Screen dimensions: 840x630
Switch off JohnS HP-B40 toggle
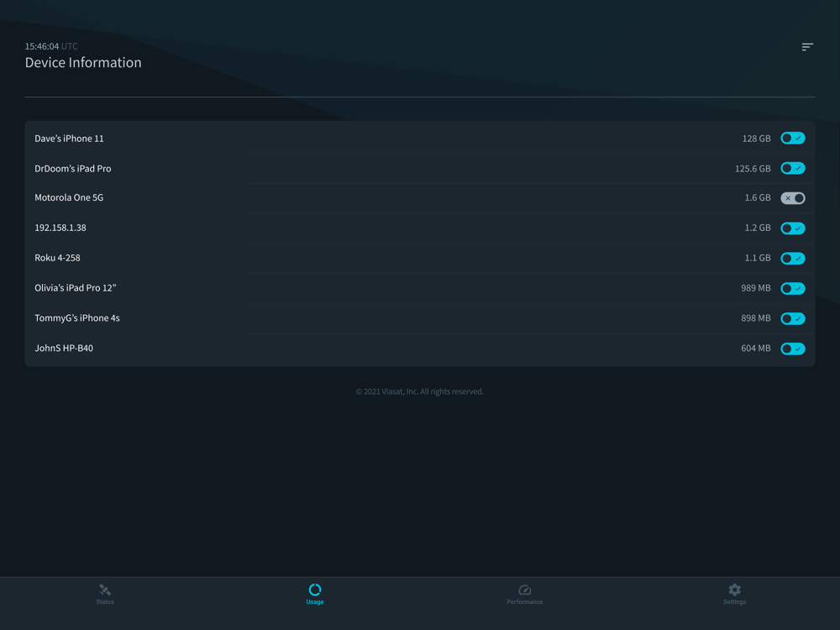pyautogui.click(x=792, y=349)
